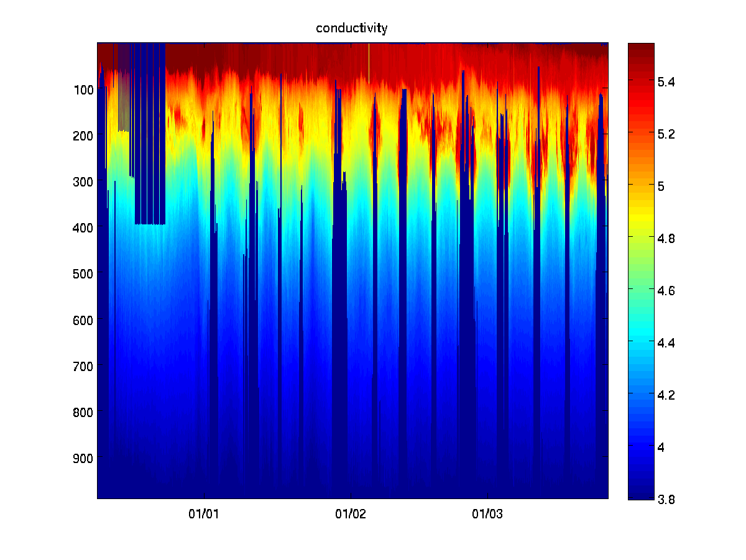Select the y-axis label 800
This screenshot has width=746, height=560.
83,412
